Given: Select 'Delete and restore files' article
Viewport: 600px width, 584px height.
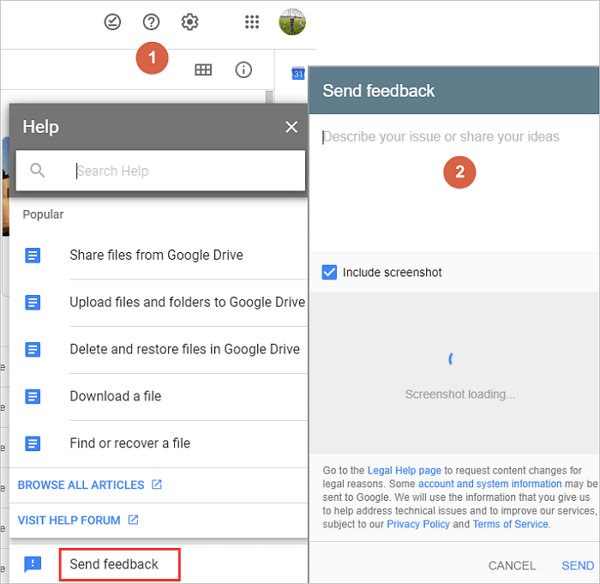Looking at the screenshot, I should coord(184,349).
